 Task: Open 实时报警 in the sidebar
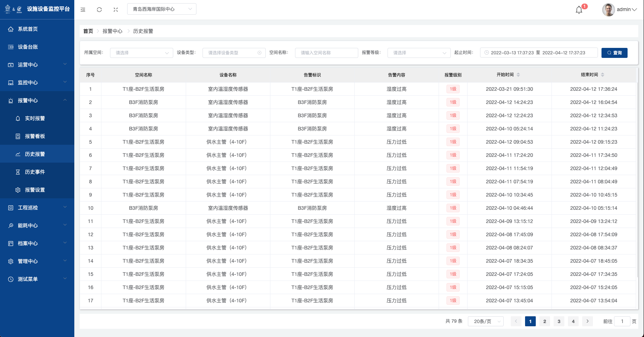[35, 118]
